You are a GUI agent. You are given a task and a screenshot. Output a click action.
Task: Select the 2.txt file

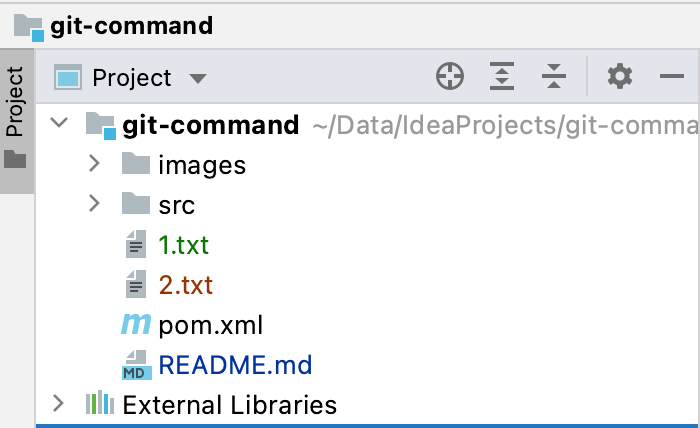[185, 285]
